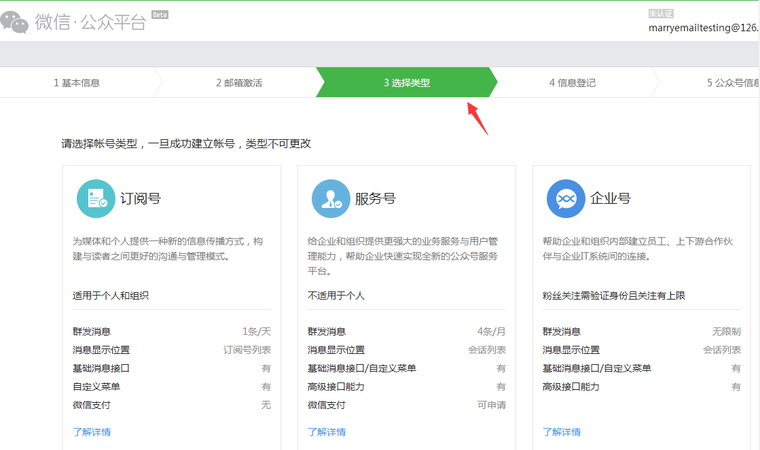This screenshot has width=760, height=450.
Task: Click the text 粉丝关注需验证身份且关注有上限
Action: click(614, 296)
